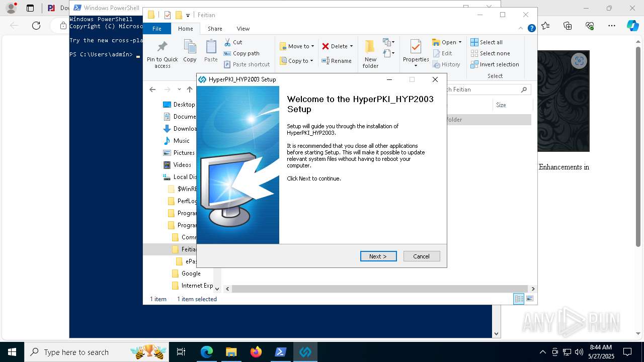Image resolution: width=644 pixels, height=362 pixels.
Task: Open the Copilot sidebar icon
Action: pyautogui.click(x=632, y=26)
